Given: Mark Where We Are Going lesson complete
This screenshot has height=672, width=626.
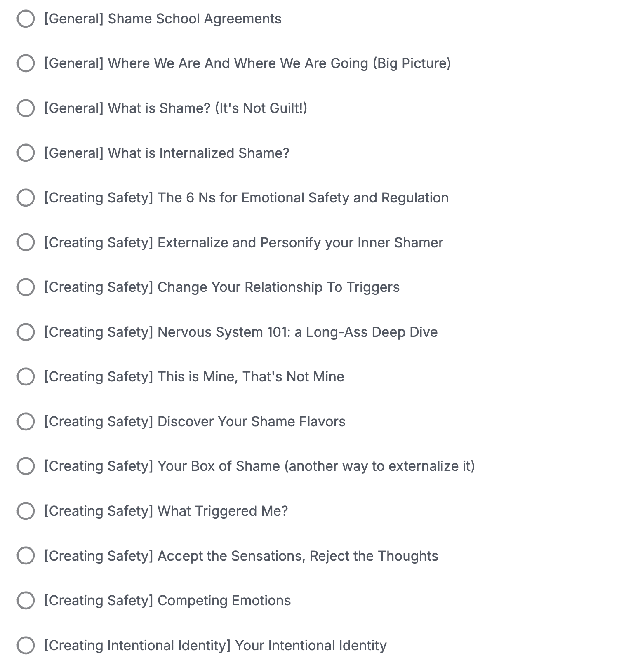Looking at the screenshot, I should pos(26,63).
